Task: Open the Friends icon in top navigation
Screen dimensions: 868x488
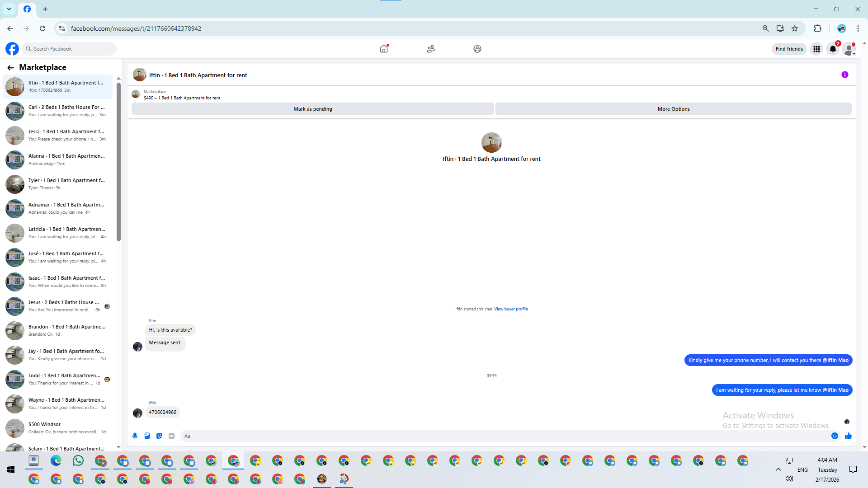Action: [431, 49]
